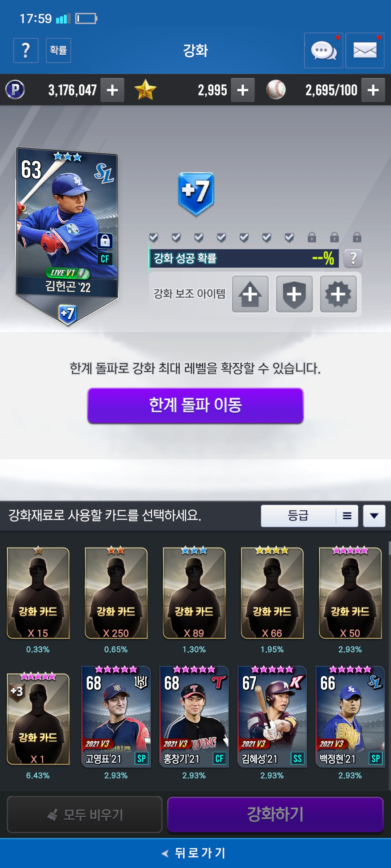The height and width of the screenshot is (868, 391).
Task: Click the question mark beside success rate
Action: click(353, 258)
